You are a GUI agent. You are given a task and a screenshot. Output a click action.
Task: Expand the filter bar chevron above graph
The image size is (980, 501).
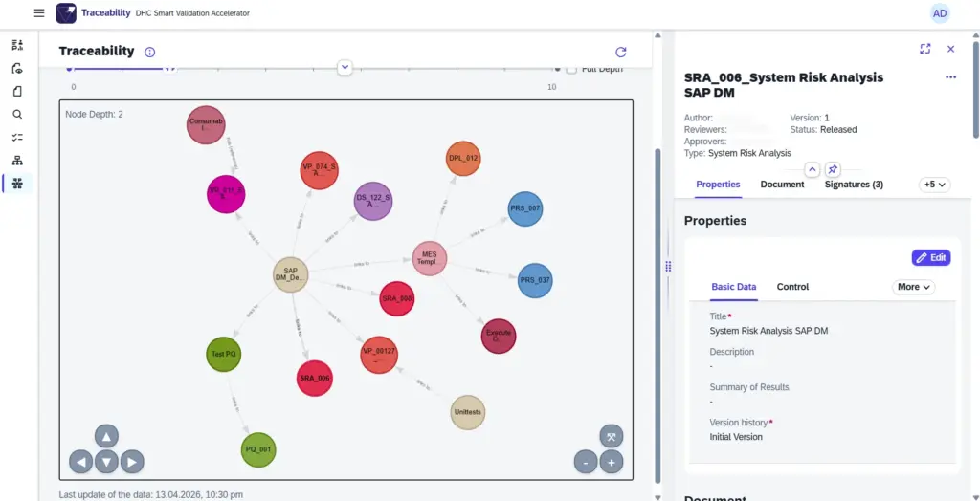click(345, 68)
